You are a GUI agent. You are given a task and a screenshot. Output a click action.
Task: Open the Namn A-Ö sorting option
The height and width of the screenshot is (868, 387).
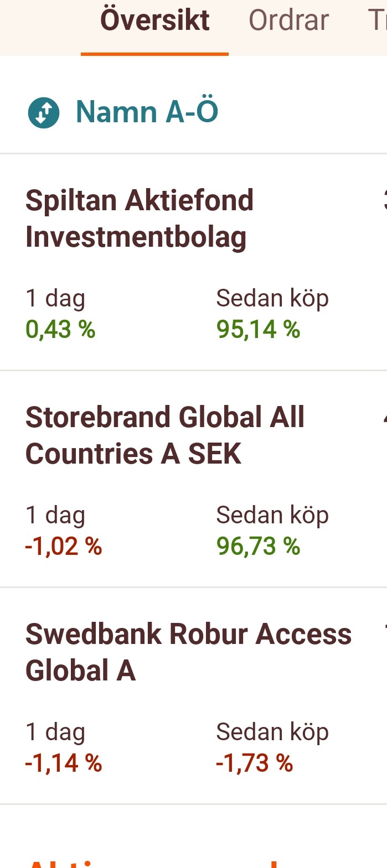[x=147, y=112]
